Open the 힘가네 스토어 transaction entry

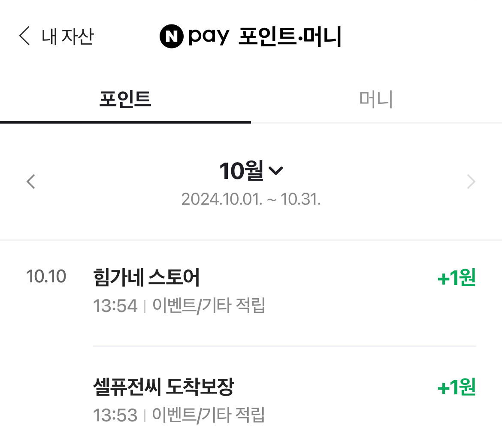point(146,278)
